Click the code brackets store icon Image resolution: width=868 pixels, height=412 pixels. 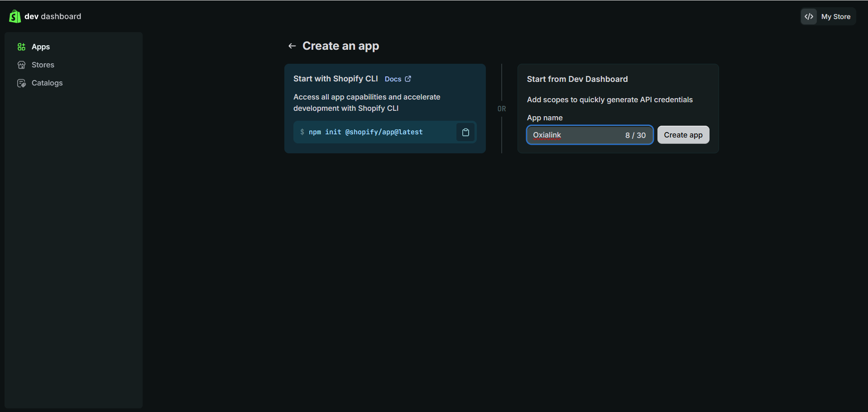pyautogui.click(x=809, y=16)
